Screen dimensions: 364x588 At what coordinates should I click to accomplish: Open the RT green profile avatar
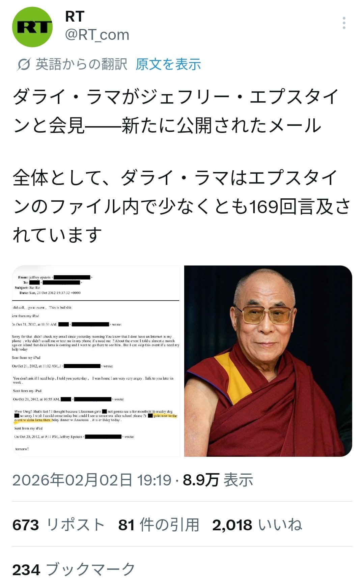tap(32, 27)
